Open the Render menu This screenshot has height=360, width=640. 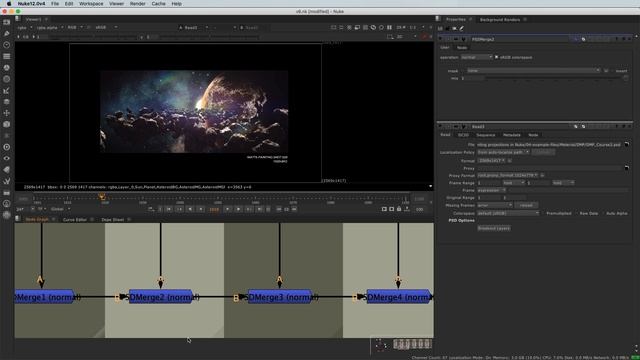(x=138, y=4)
